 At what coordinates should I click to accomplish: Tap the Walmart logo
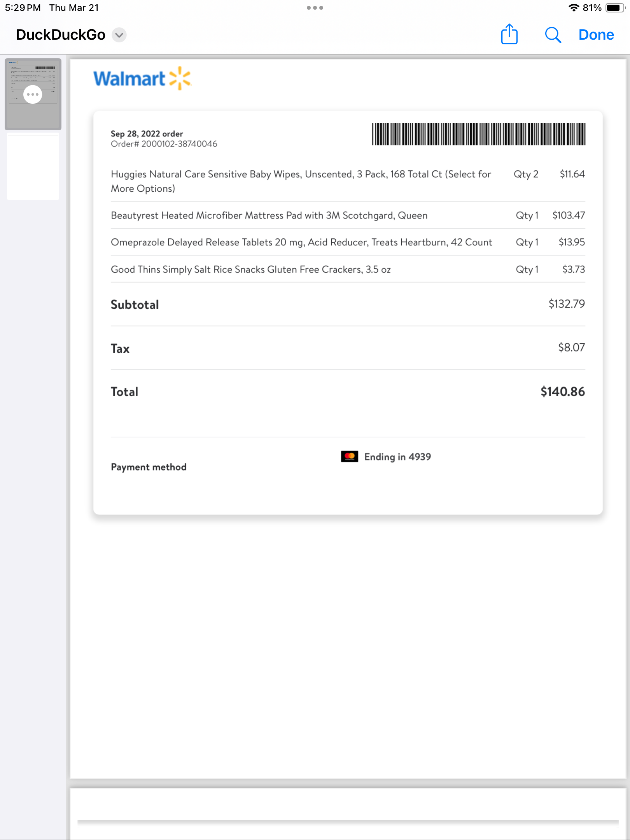point(142,79)
